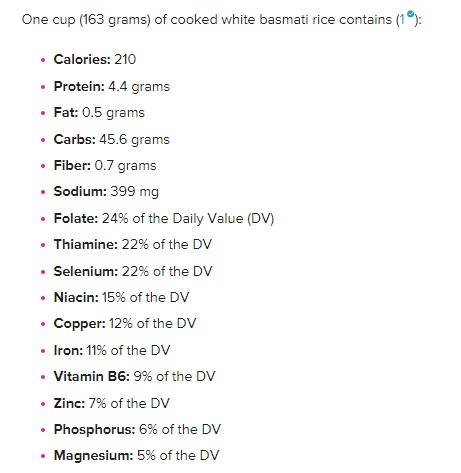The width and height of the screenshot is (461, 473).
Task: Click the Selenium 22% of DV line
Action: (x=133, y=271)
